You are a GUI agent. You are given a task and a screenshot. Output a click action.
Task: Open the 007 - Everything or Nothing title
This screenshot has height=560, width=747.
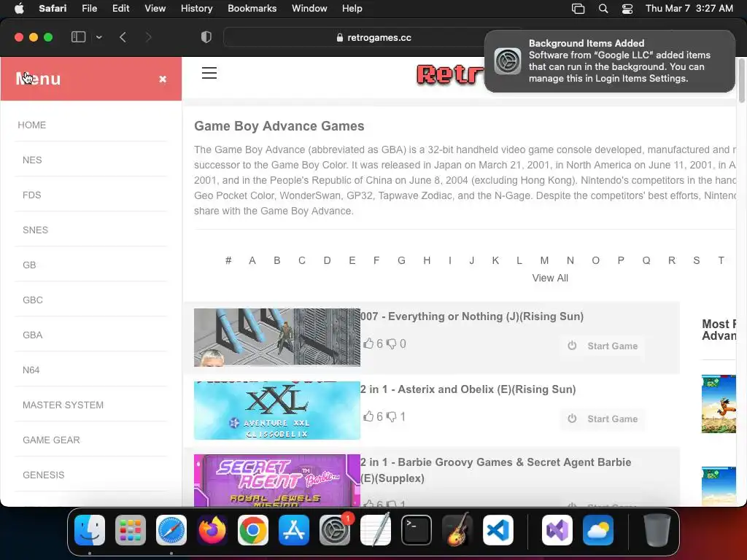pyautogui.click(x=472, y=316)
